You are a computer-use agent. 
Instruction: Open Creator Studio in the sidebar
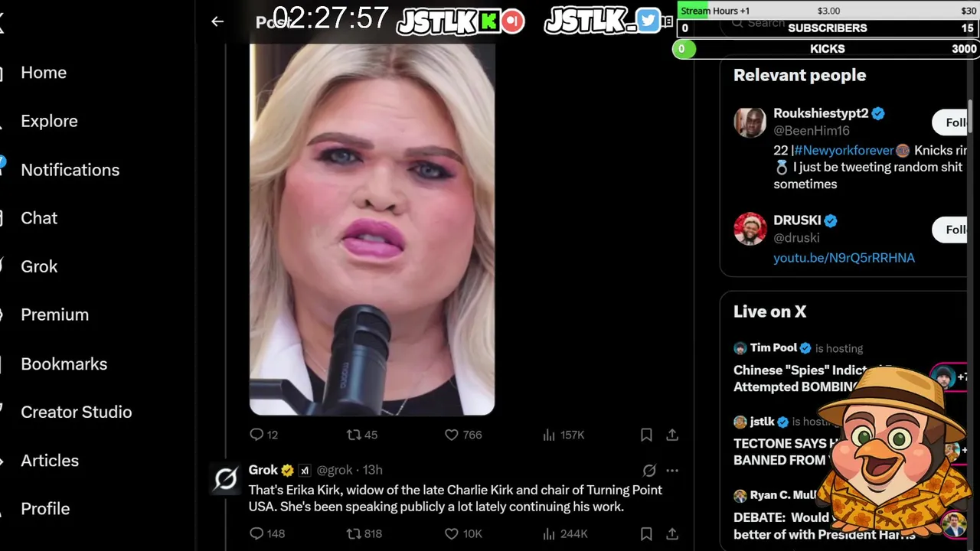pyautogui.click(x=76, y=412)
